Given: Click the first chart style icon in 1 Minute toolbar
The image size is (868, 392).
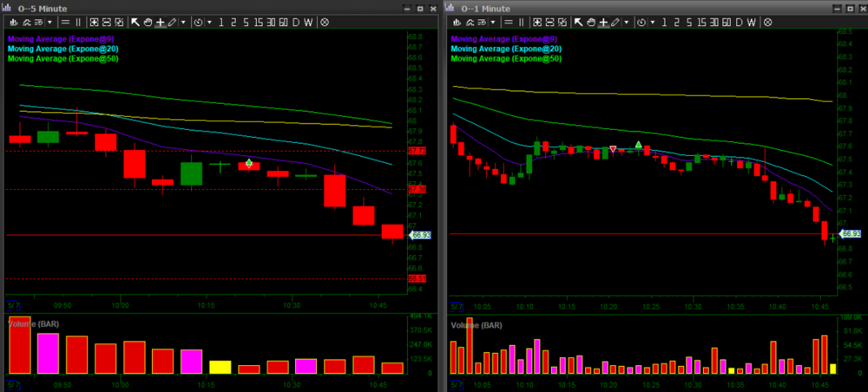Looking at the screenshot, I should (x=457, y=21).
